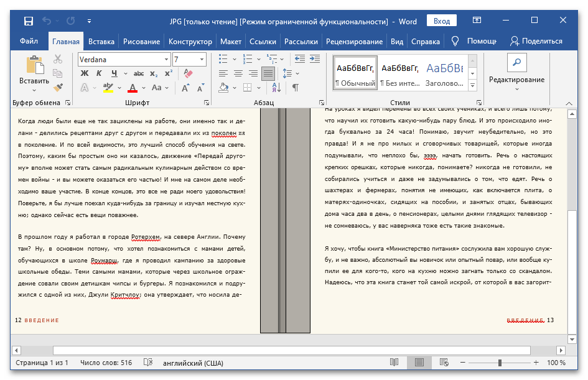Click the Increase Indent icon
This screenshot has height=380, width=588.
315,59
